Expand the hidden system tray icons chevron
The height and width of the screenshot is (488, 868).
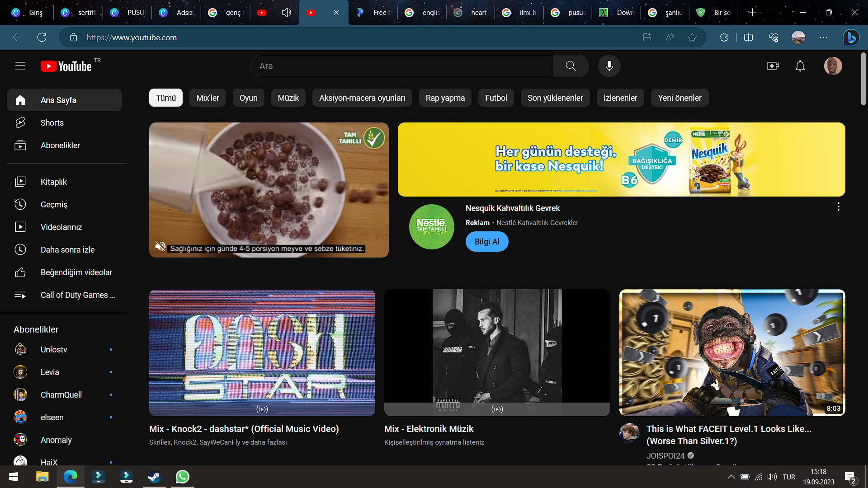point(731,477)
